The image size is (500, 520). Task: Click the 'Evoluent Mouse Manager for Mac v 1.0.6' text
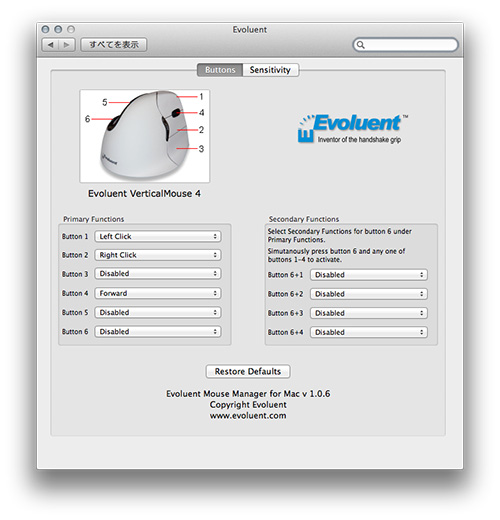(248, 394)
